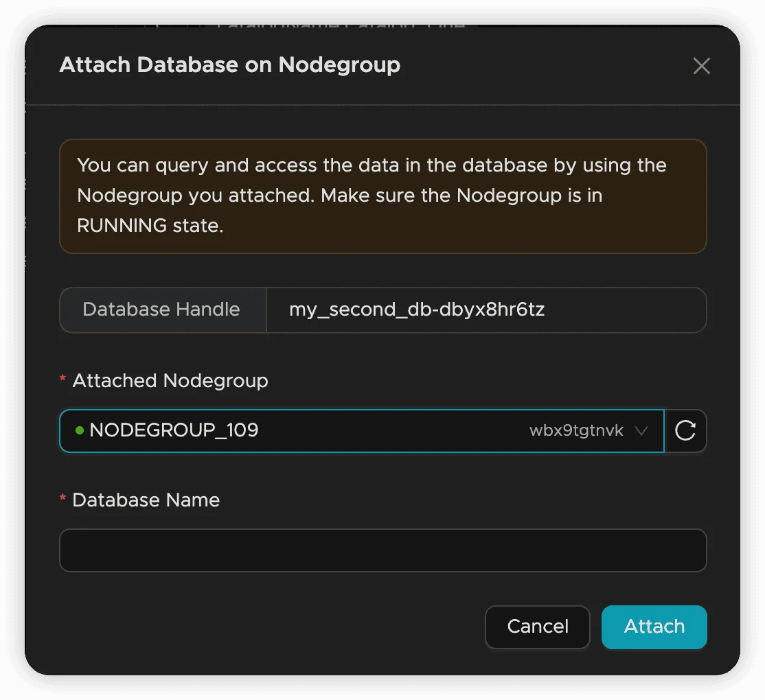Click inside the empty Database Name field
765x700 pixels.
point(382,550)
